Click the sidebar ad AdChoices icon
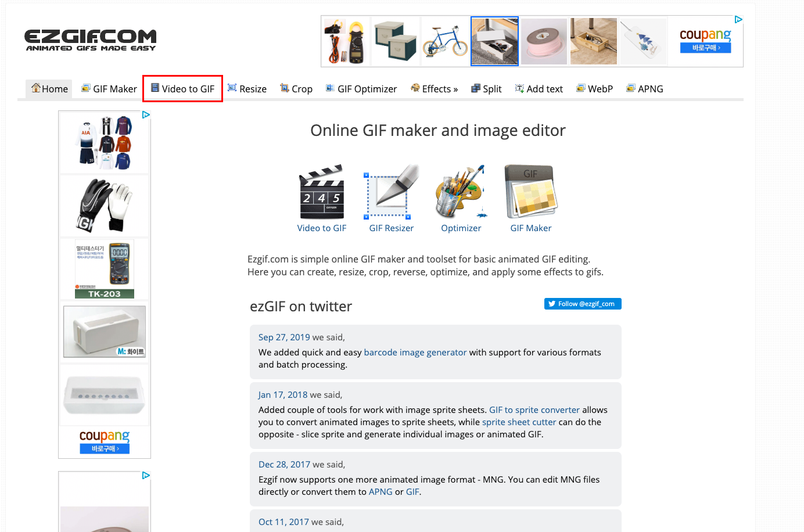 (x=146, y=115)
